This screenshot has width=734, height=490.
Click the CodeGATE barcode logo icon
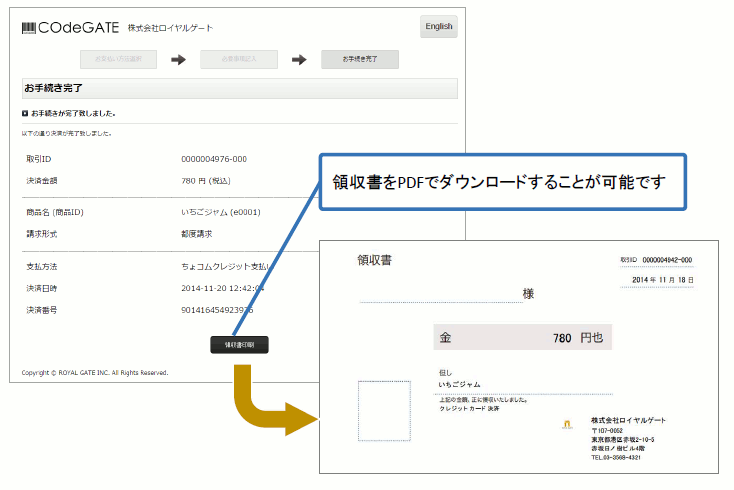pos(30,28)
